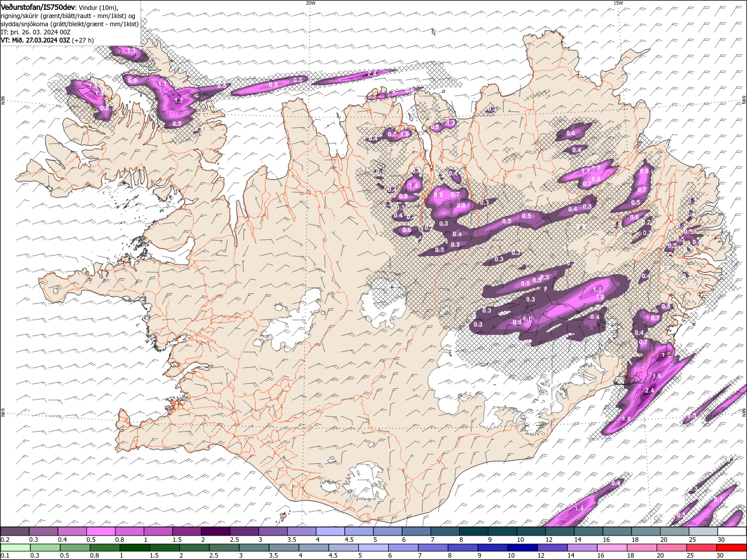747x560 pixels.
Task: Click the Veðurstofan/IS750dev title text
Action: pos(38,6)
